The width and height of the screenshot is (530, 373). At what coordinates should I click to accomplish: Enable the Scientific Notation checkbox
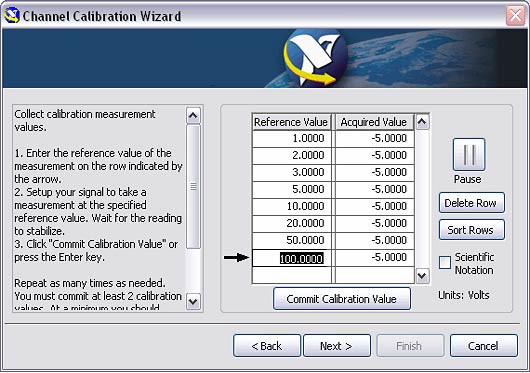(x=444, y=262)
